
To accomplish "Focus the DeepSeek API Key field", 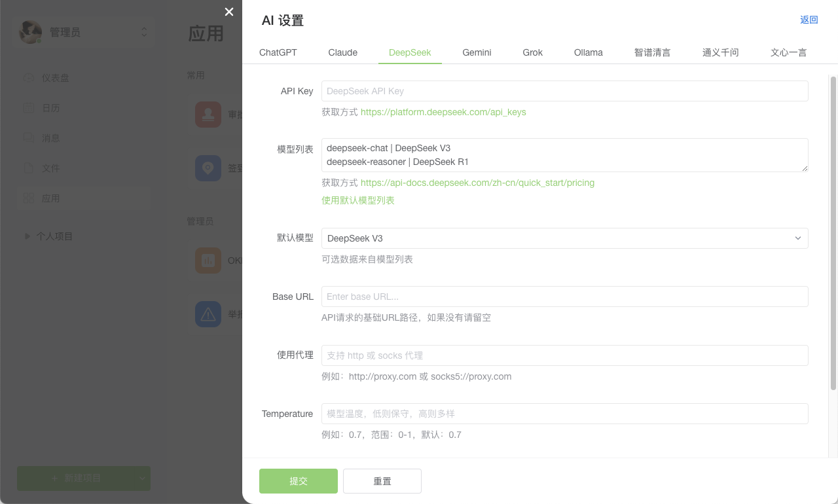I will 564,91.
